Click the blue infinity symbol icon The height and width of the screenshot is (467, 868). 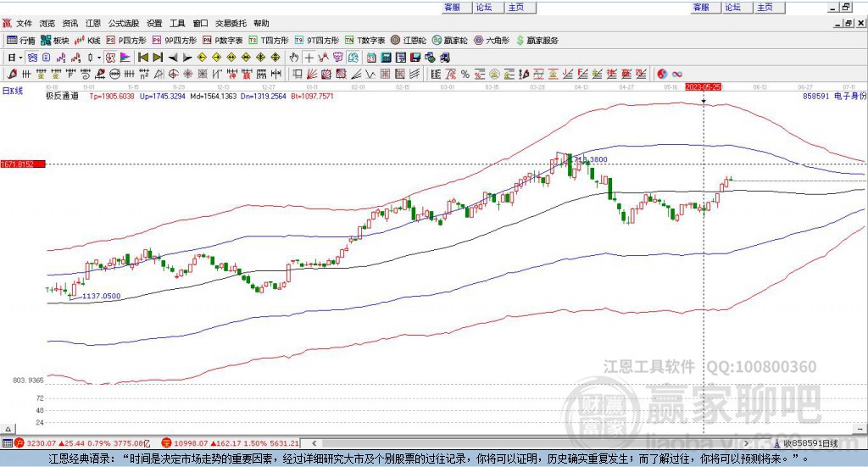(677, 74)
